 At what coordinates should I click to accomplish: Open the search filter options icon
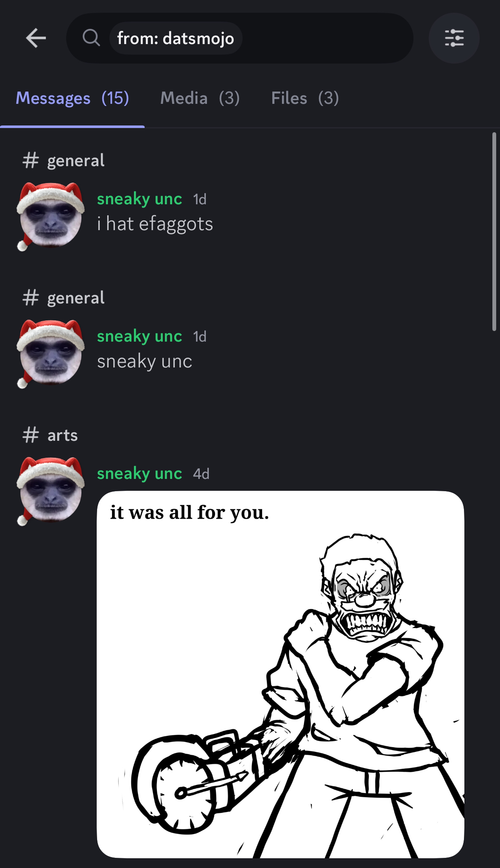pos(454,38)
